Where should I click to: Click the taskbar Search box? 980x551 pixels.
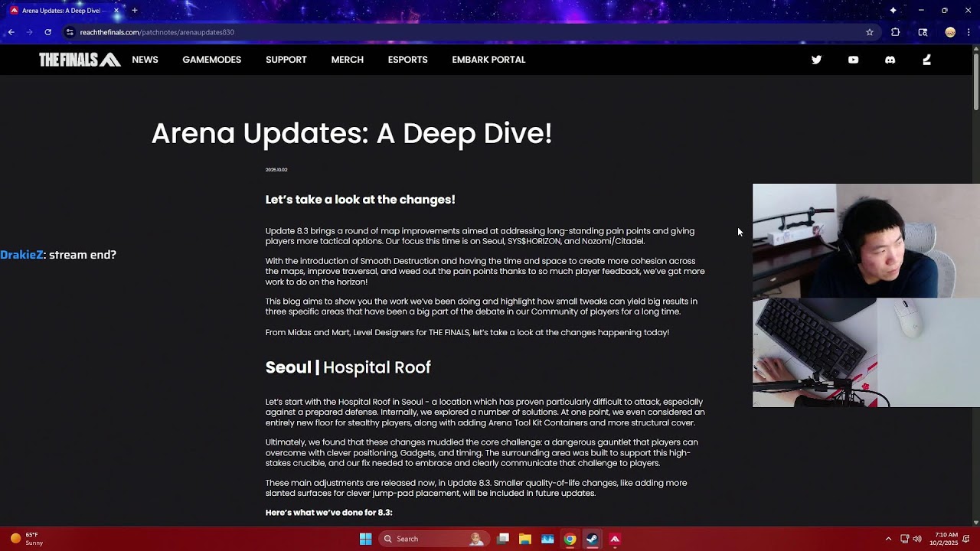point(434,539)
